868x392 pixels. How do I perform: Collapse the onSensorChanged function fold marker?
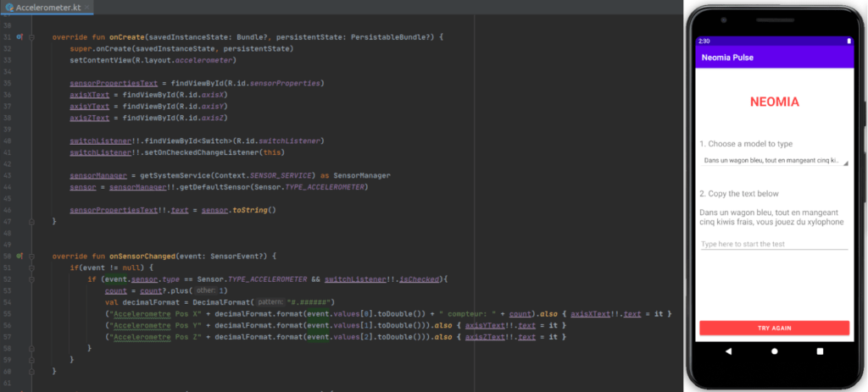(x=31, y=257)
